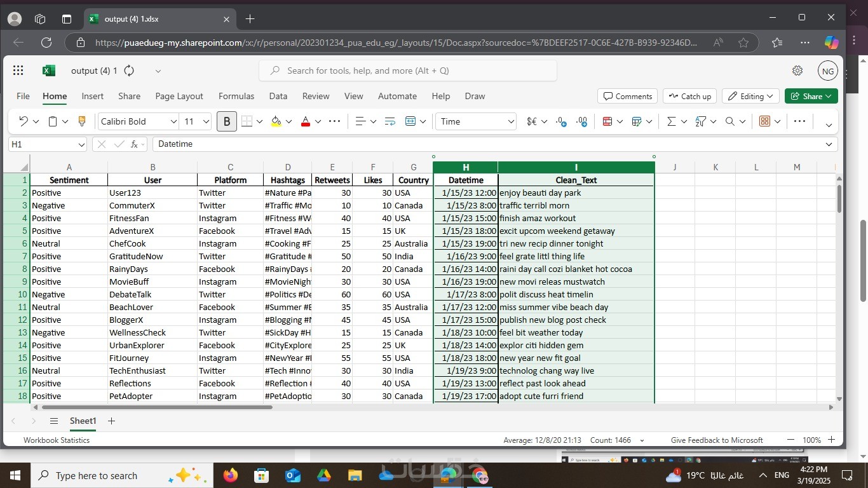Switch to the Data tab
The height and width of the screenshot is (488, 868).
pos(278,96)
